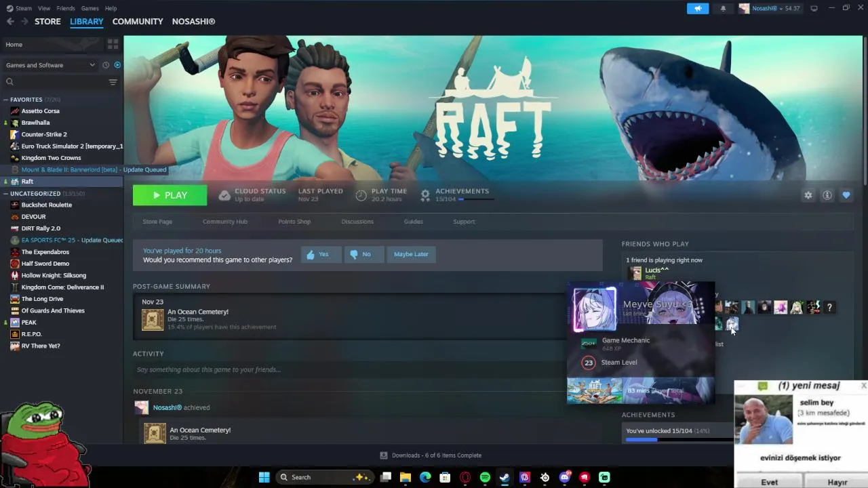Select Brawlhalla in the library

click(x=35, y=123)
